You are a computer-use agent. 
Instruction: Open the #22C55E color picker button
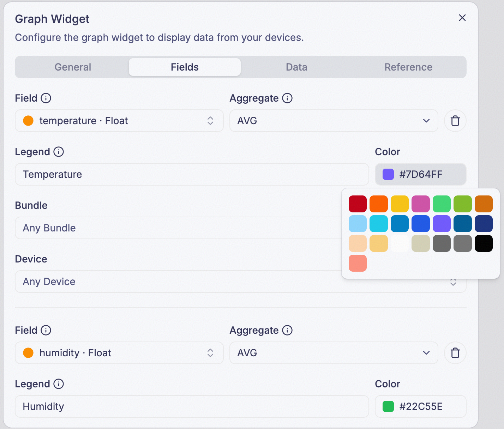pos(421,406)
